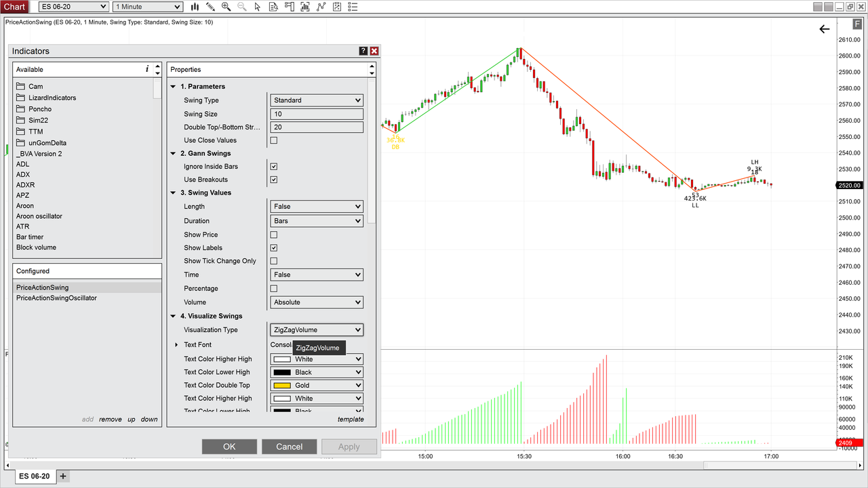Screen dimensions: 868x488
Task: Open the Visualization Type dropdown
Action: point(317,330)
